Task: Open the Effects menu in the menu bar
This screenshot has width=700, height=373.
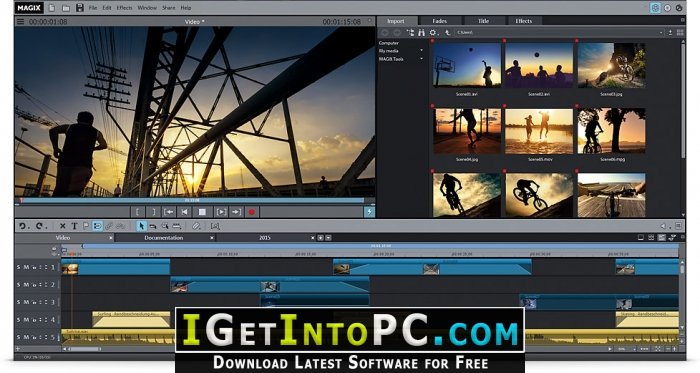Action: (x=124, y=8)
